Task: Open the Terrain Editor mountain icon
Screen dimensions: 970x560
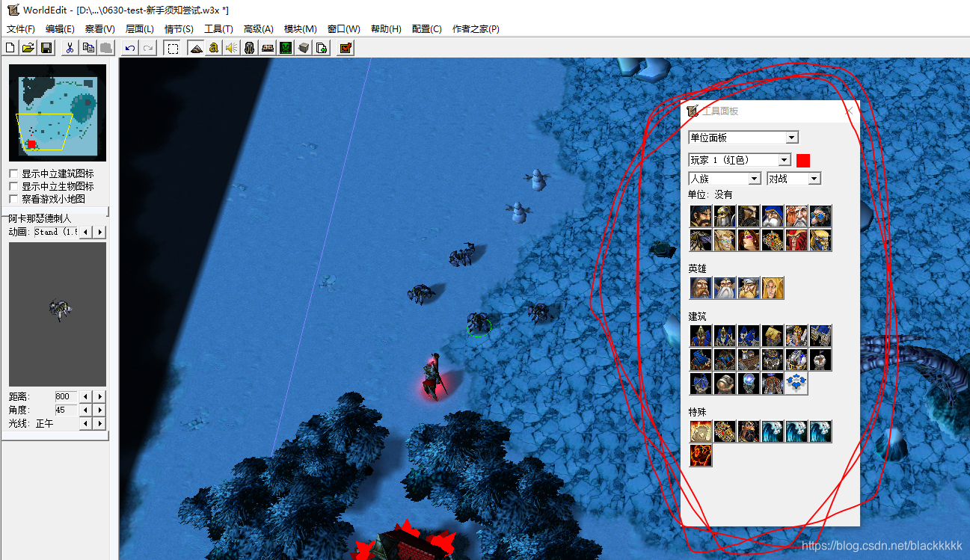Action: click(195, 48)
